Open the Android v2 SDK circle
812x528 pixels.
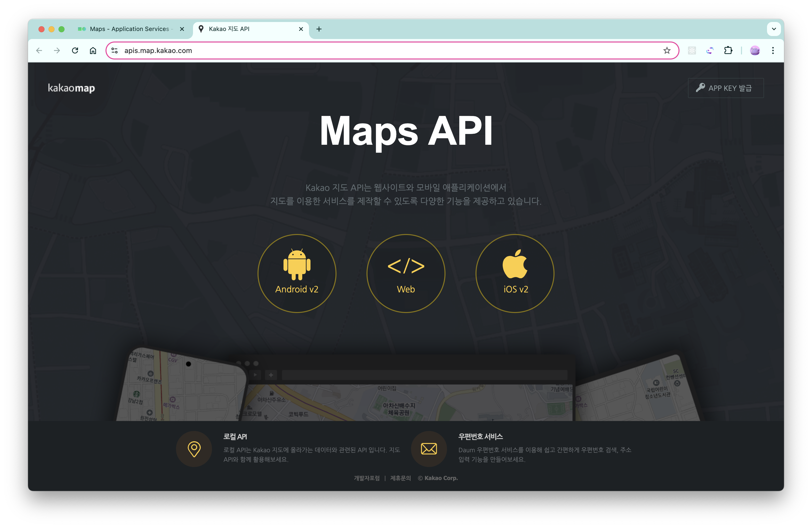[x=296, y=273]
